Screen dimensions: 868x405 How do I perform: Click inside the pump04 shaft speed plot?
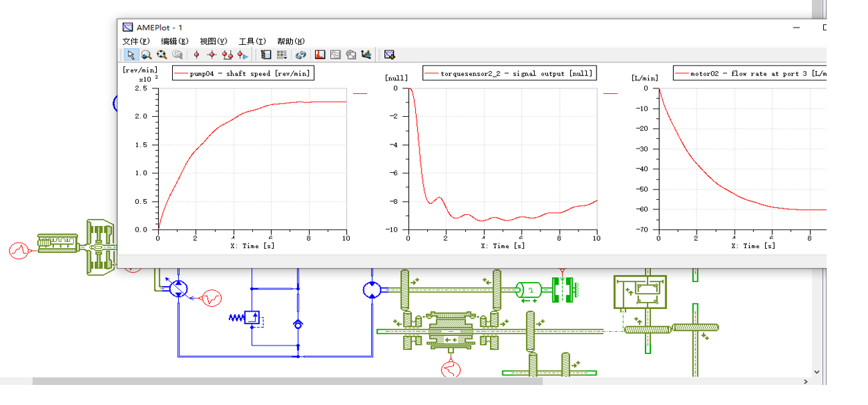point(252,159)
